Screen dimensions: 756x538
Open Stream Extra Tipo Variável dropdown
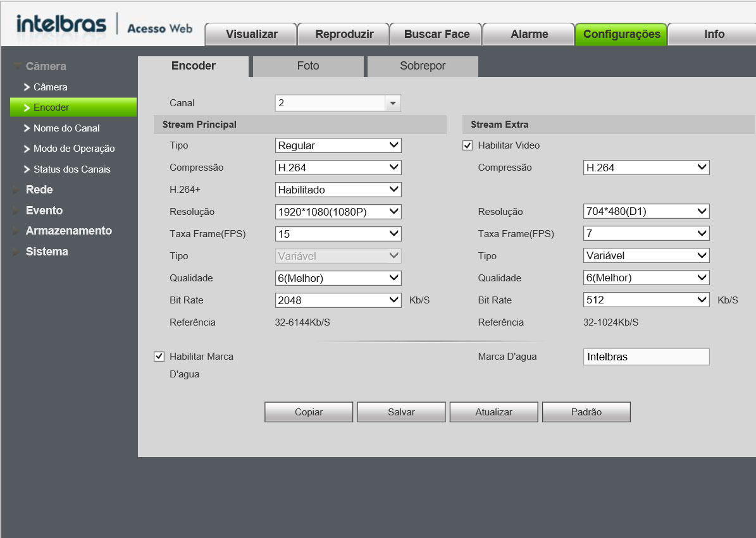[646, 256]
